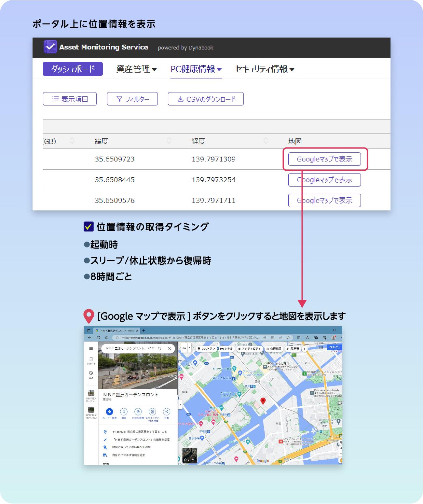This screenshot has height=504, width=423.
Task: Select the レストラン map category chip
Action: tap(206, 349)
